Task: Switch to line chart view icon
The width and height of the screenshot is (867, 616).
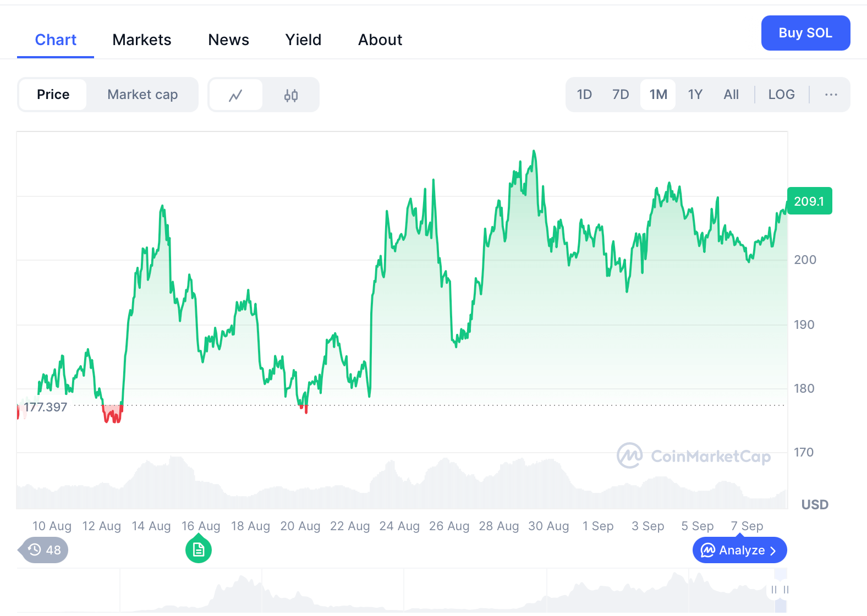Action: click(235, 95)
